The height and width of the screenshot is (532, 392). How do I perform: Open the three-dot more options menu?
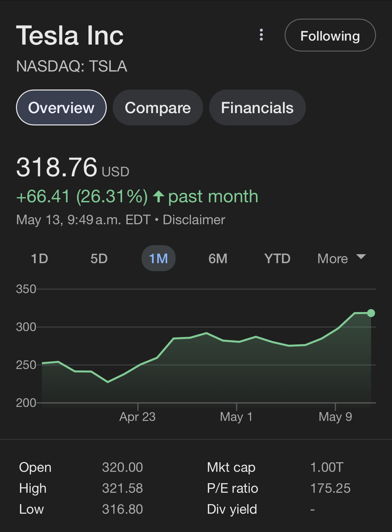[261, 35]
